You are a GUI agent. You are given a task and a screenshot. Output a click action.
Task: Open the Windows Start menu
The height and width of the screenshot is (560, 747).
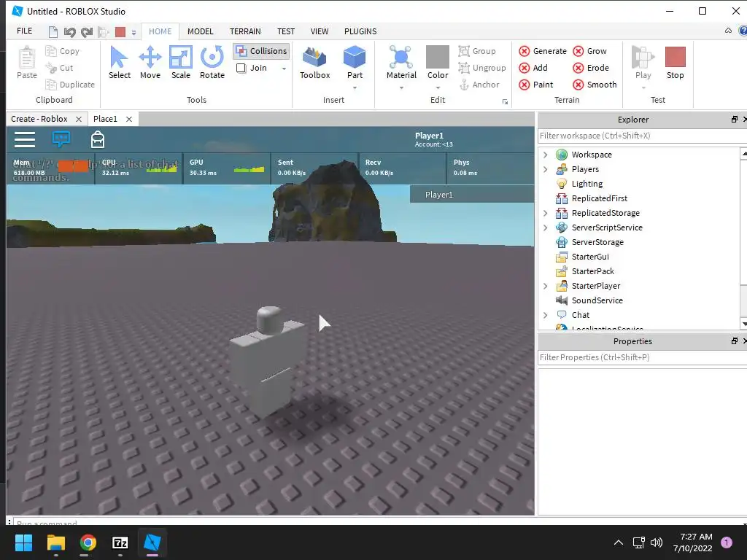coord(23,542)
